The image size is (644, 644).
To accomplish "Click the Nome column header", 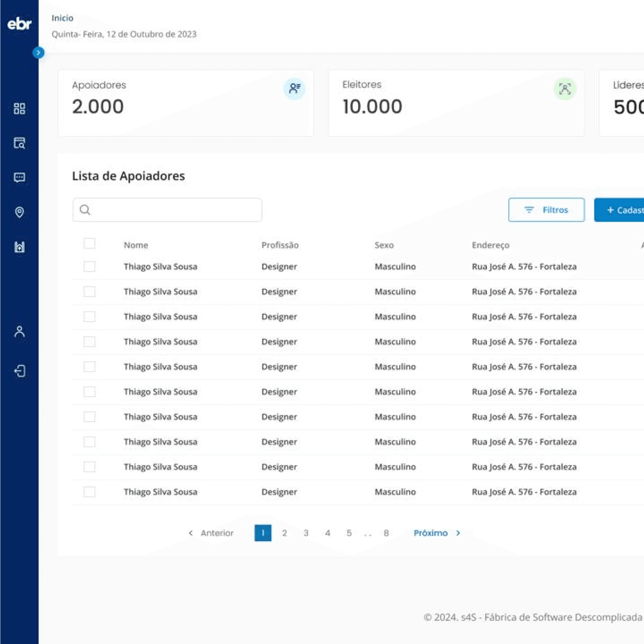I will pos(136,245).
